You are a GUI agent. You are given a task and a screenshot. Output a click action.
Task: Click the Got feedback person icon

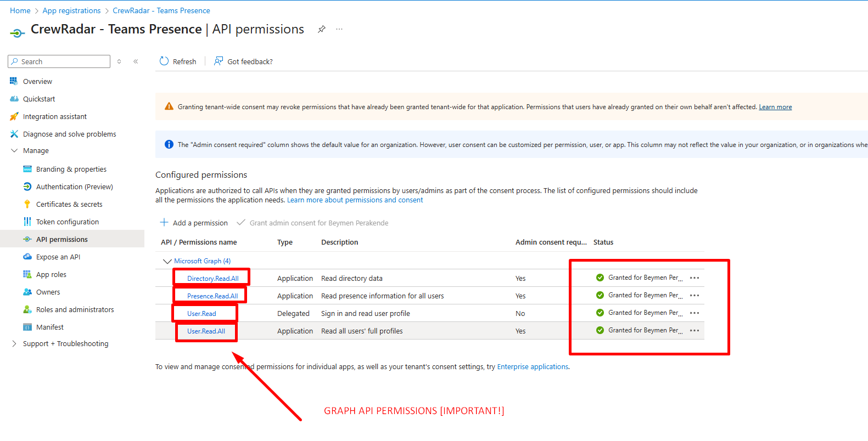[x=219, y=61]
